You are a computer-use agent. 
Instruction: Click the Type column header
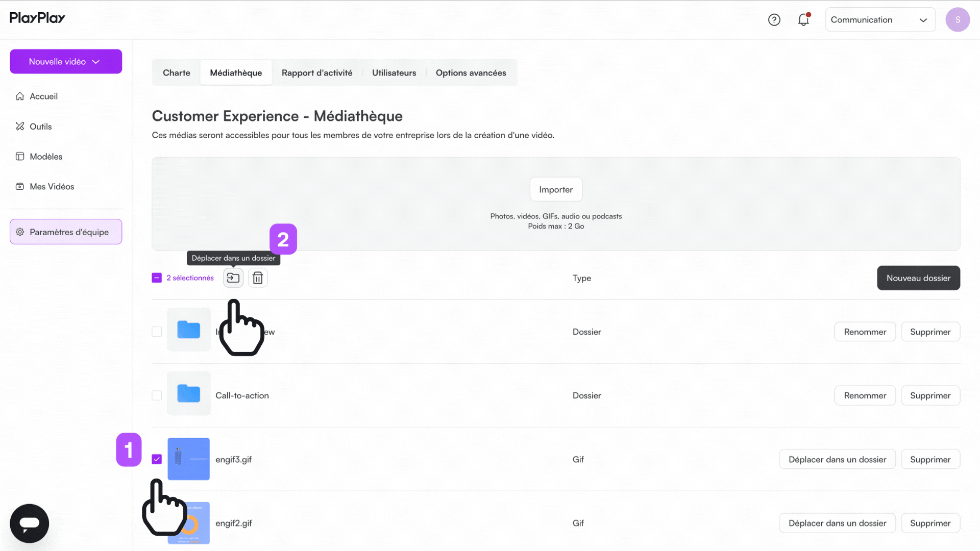click(x=582, y=278)
